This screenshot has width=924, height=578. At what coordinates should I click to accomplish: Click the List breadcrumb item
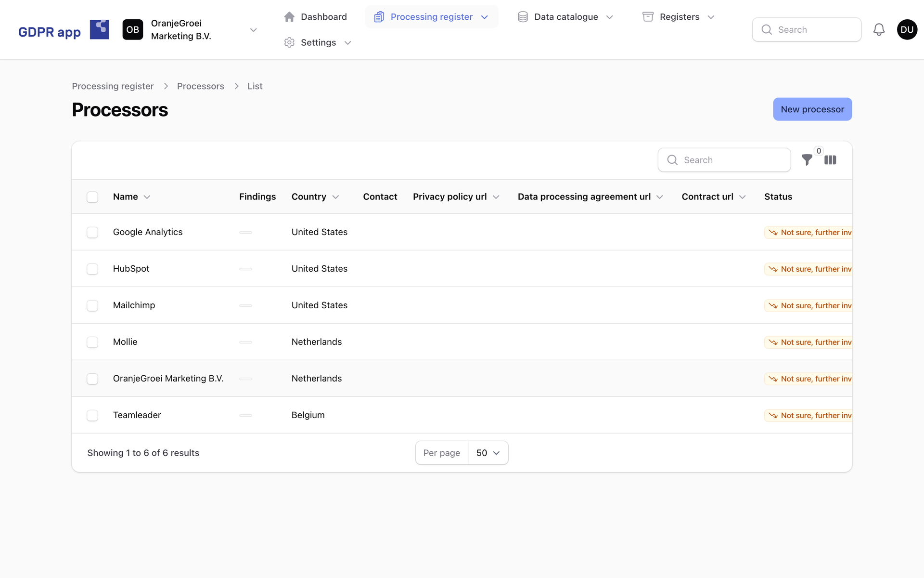[x=255, y=86]
